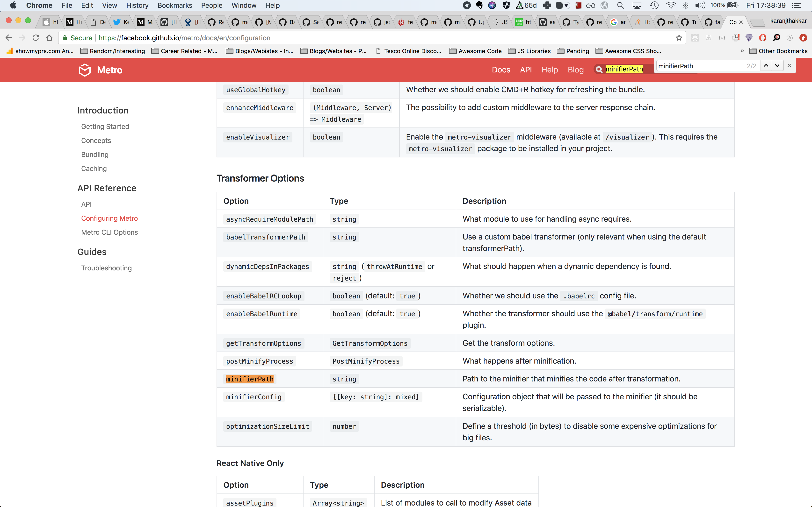Navigate to Metro CLI Options

(x=109, y=232)
